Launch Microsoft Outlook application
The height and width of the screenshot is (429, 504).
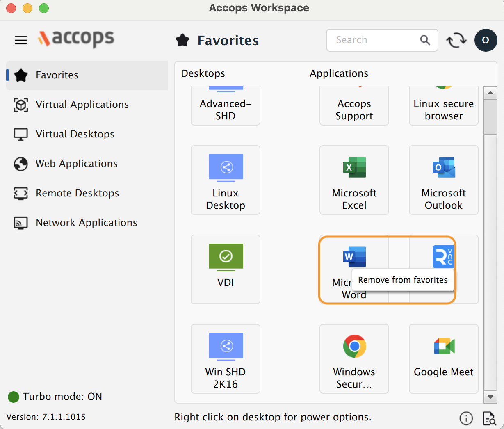(443, 180)
